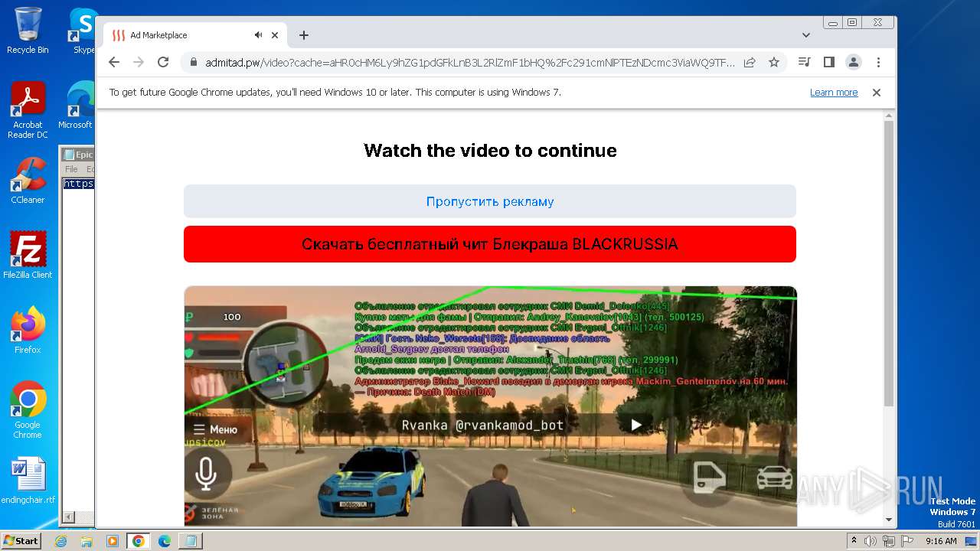This screenshot has width=980, height=551.
Task: Share this page using the share icon
Action: click(750, 62)
